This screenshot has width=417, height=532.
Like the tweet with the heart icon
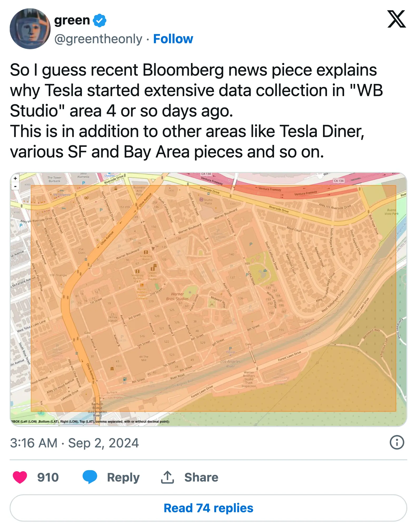point(20,477)
